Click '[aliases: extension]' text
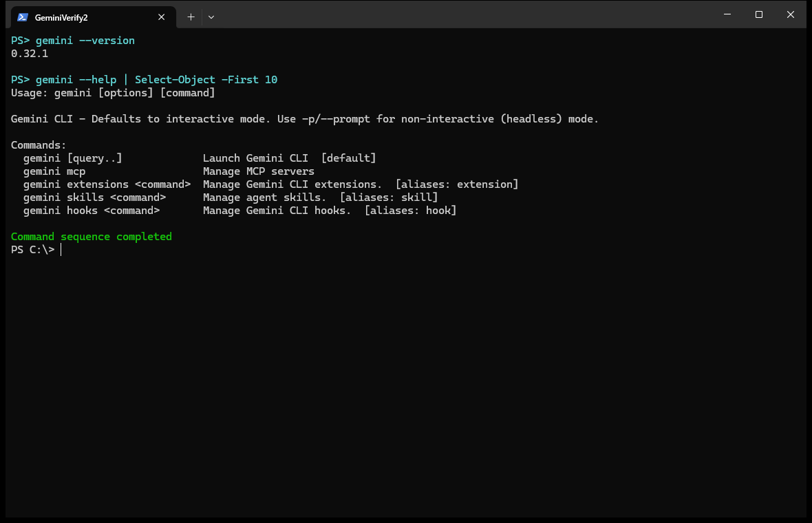 click(x=457, y=184)
